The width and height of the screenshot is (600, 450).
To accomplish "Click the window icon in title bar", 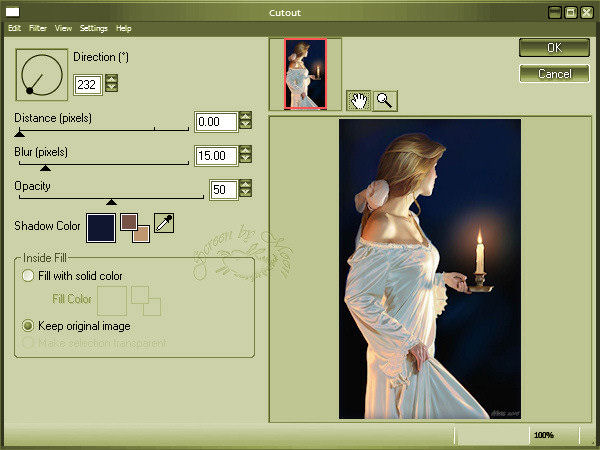I will [14, 12].
